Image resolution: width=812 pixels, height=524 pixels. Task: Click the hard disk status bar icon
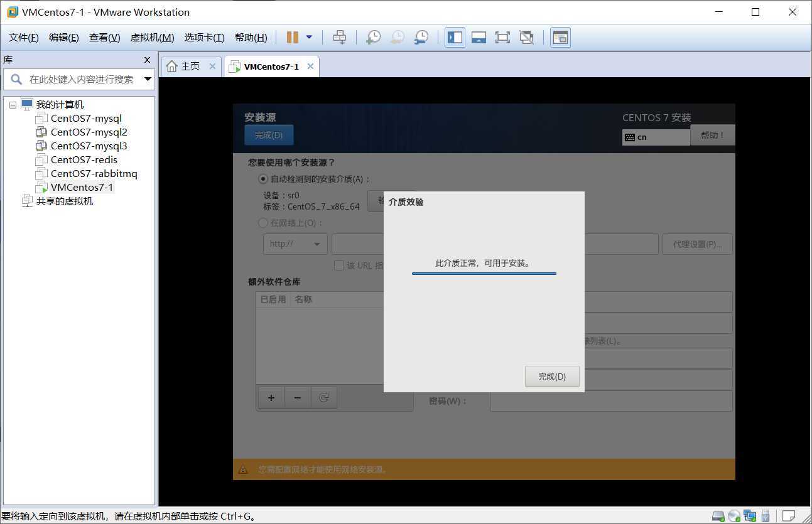[718, 516]
